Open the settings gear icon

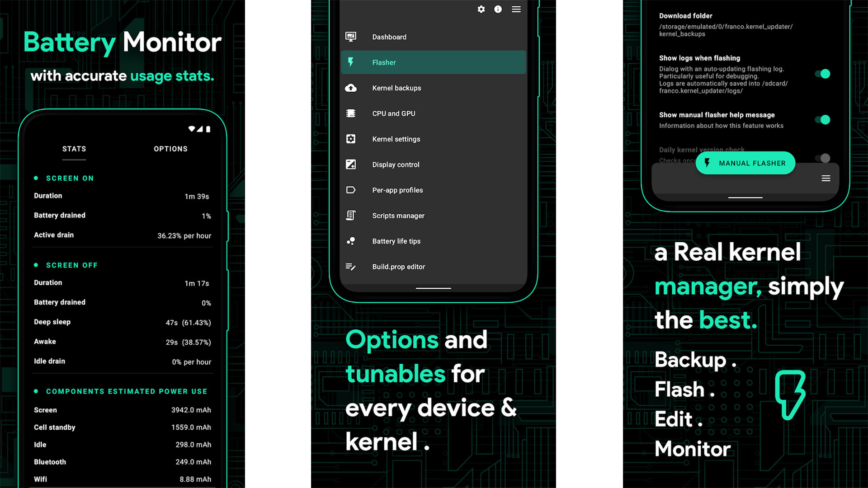pos(481,9)
